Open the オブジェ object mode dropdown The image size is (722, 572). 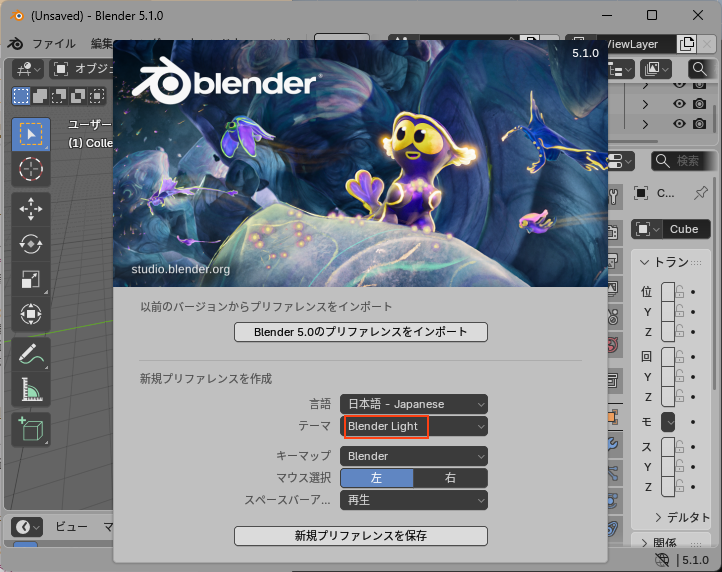[81, 69]
